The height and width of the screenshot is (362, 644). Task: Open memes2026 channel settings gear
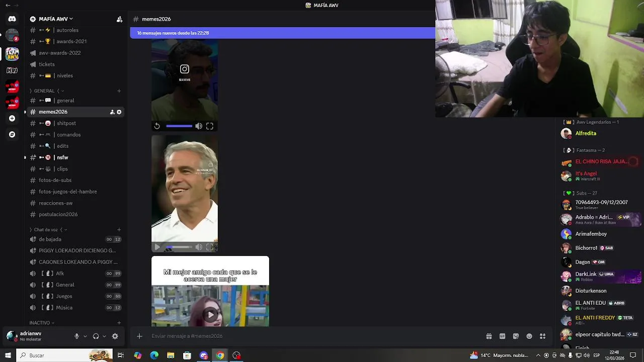pyautogui.click(x=119, y=112)
